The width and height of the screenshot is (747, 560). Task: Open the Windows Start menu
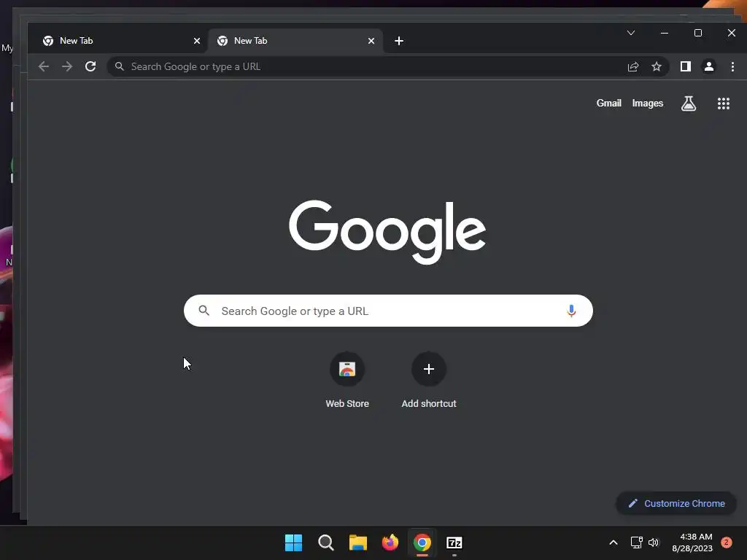point(293,542)
